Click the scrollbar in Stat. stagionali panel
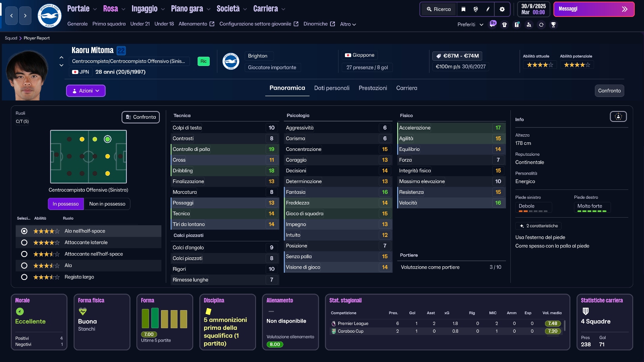Viewport: 644px width, 362px height. click(565, 325)
